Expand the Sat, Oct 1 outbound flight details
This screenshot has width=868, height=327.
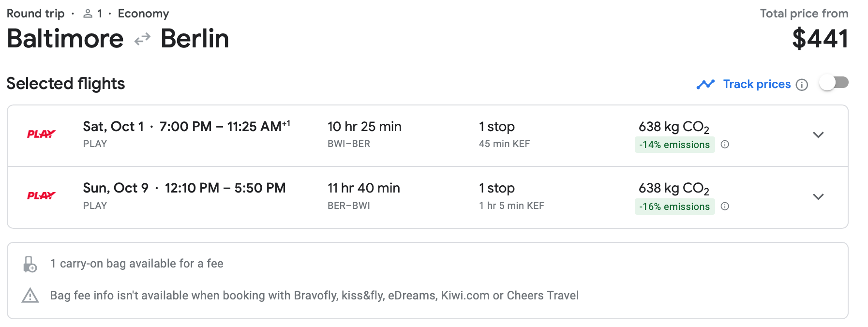[x=818, y=135]
